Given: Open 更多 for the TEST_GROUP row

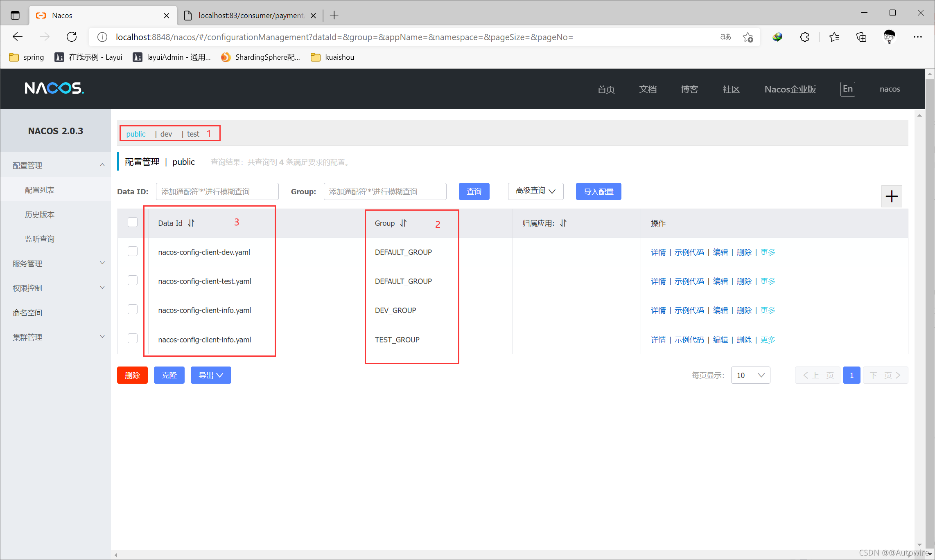Looking at the screenshot, I should click(768, 340).
